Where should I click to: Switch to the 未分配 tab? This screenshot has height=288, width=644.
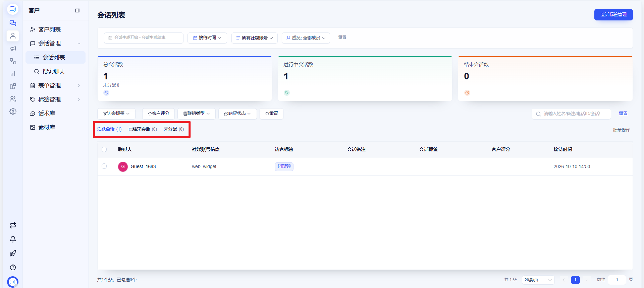[x=174, y=129]
